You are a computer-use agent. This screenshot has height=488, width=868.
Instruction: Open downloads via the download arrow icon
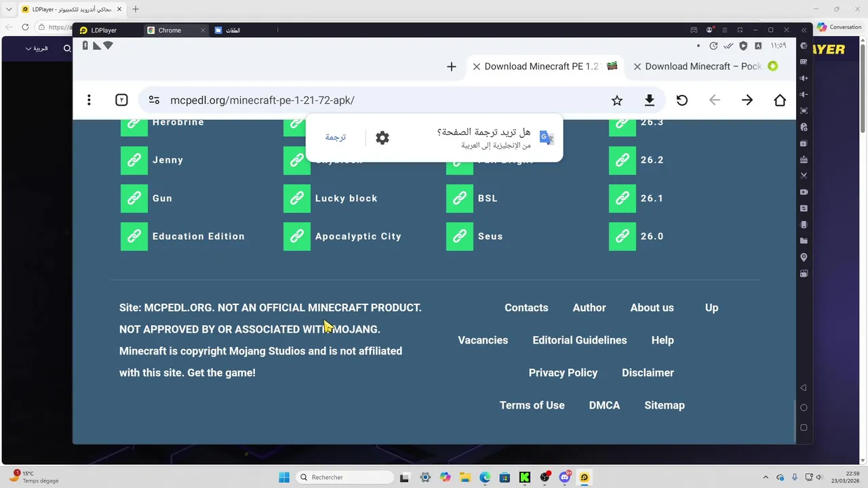pos(649,100)
